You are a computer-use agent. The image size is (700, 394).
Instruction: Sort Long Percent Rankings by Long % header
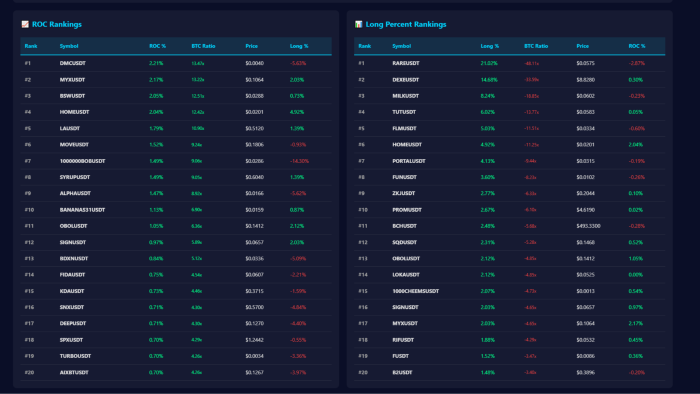490,46
